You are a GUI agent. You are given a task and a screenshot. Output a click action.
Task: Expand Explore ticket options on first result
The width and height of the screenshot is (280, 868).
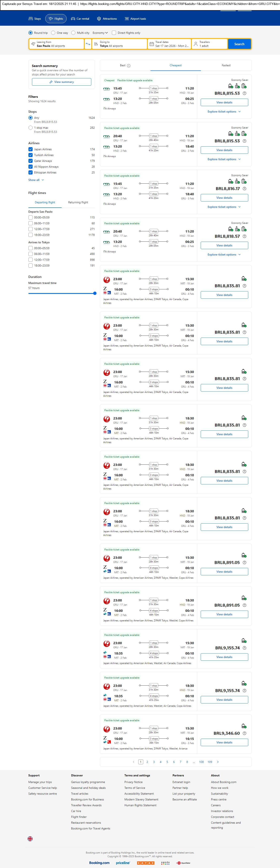224,112
